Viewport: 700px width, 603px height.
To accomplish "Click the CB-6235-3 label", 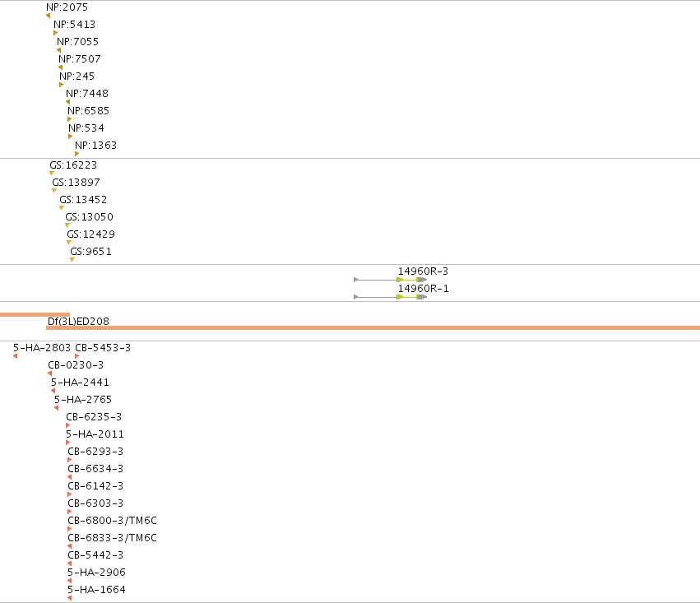I will [x=94, y=417].
